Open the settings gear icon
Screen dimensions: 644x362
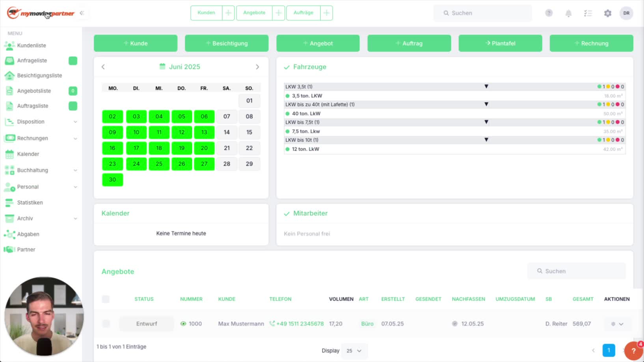(x=608, y=13)
